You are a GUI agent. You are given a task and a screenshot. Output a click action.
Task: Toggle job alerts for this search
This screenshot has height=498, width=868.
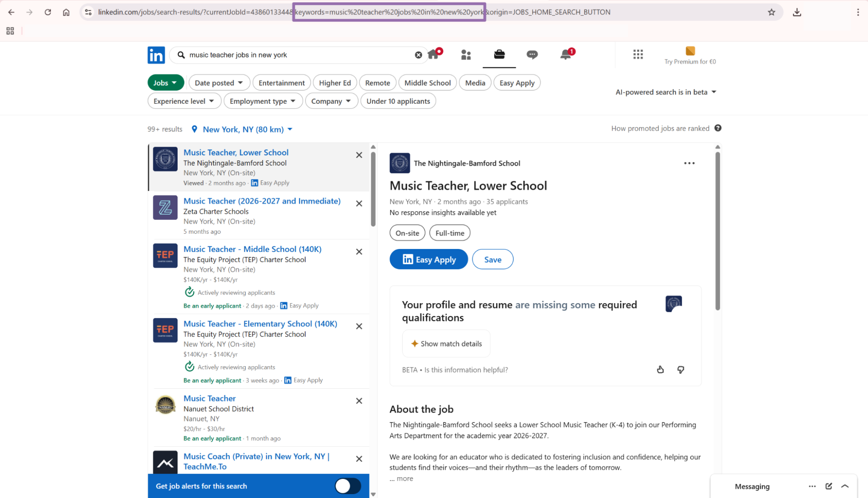348,486
